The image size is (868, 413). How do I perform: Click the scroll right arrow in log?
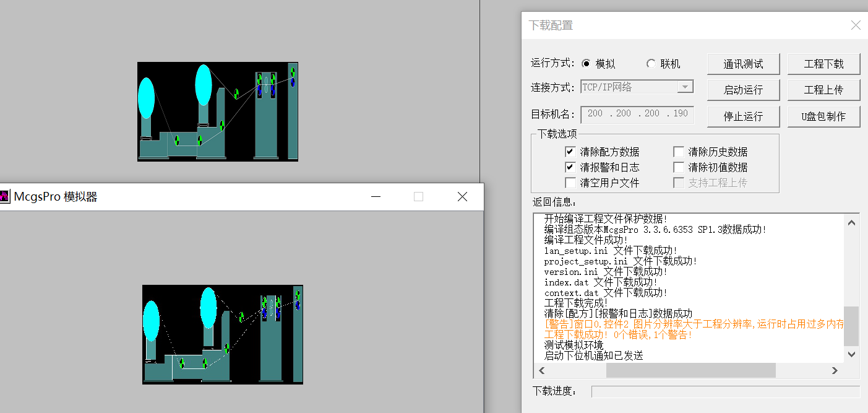834,370
